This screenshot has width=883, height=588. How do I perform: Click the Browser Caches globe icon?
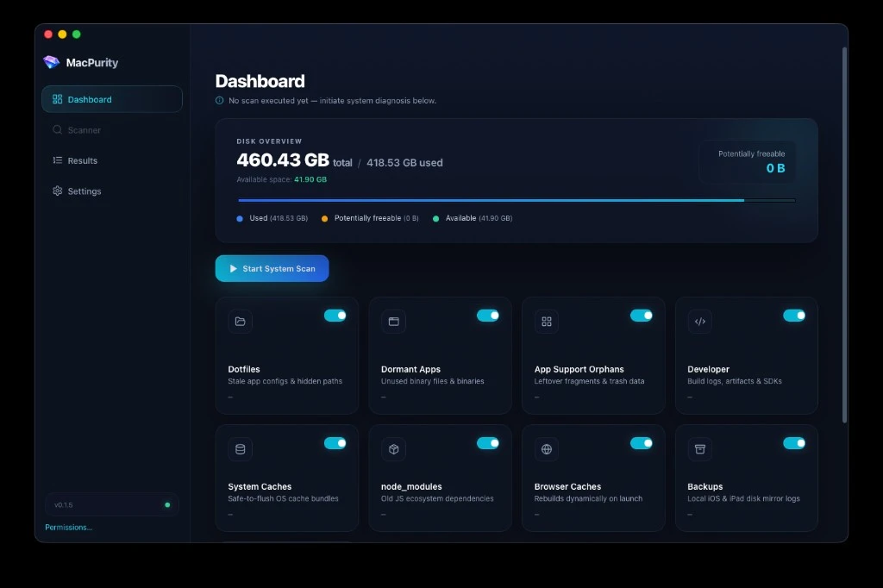tap(546, 449)
